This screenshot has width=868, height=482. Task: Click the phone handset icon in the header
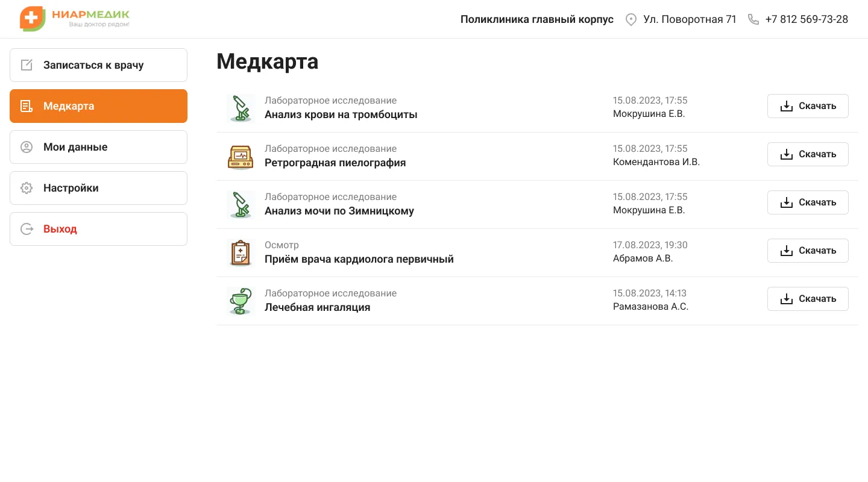click(x=753, y=19)
